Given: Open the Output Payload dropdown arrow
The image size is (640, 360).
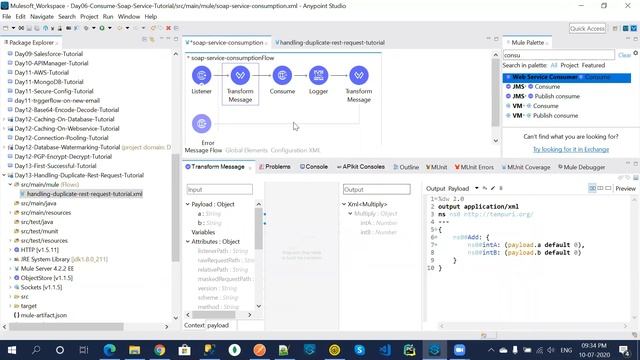Looking at the screenshot, I should [476, 188].
